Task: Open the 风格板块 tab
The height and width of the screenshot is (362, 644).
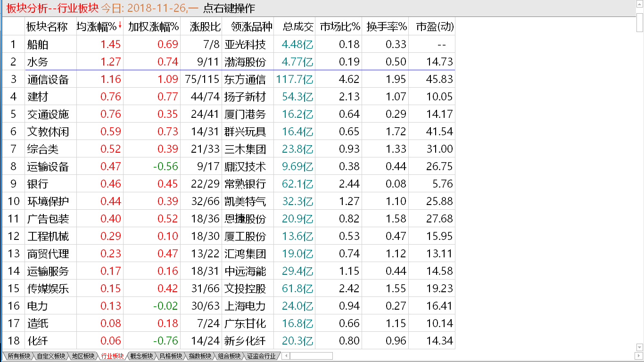Action: [171, 356]
